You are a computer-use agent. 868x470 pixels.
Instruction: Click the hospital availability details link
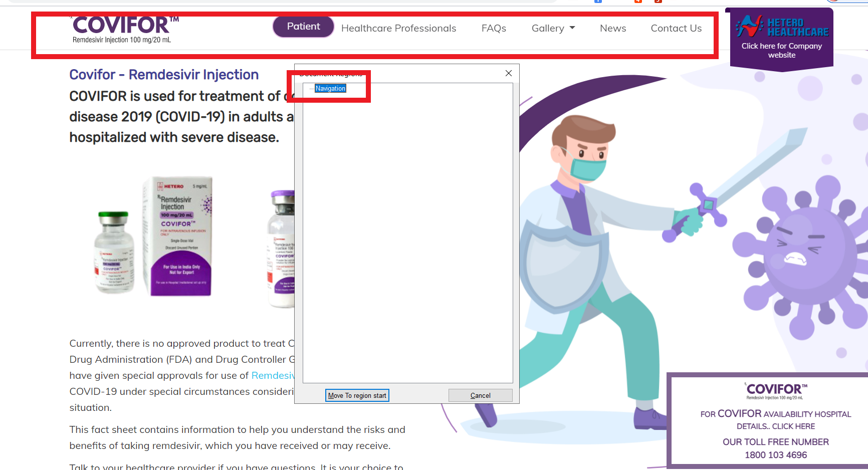(776, 420)
